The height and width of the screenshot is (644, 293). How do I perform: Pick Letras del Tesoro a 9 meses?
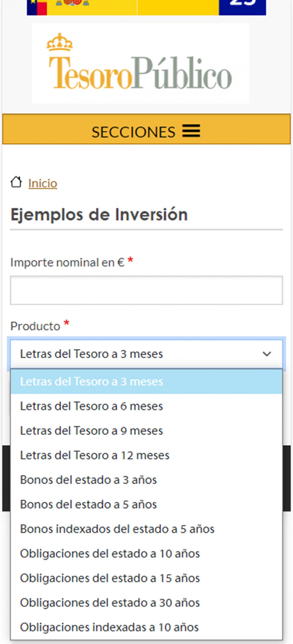pyautogui.click(x=91, y=431)
